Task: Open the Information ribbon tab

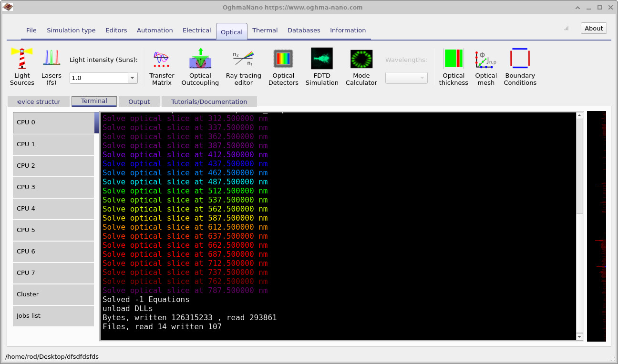Action: 348,30
